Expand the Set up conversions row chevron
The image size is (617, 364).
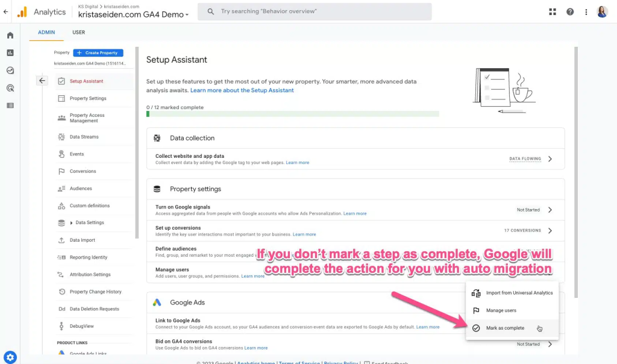(550, 231)
